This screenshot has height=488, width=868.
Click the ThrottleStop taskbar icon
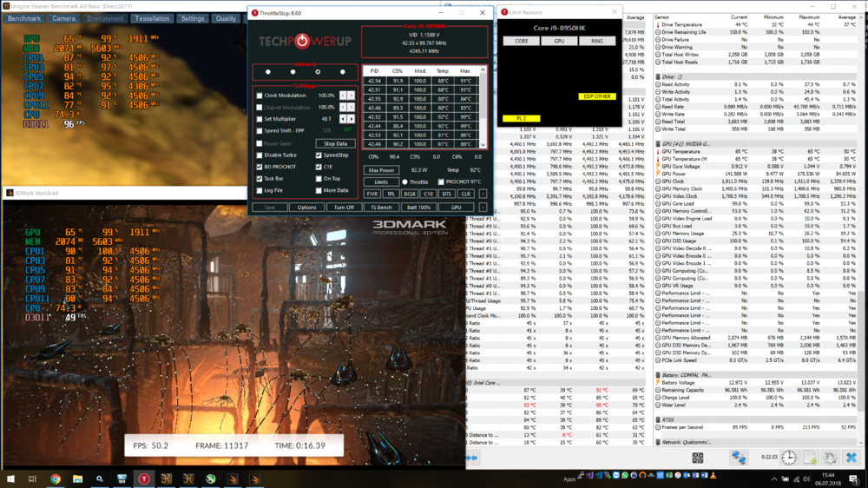coord(144,479)
